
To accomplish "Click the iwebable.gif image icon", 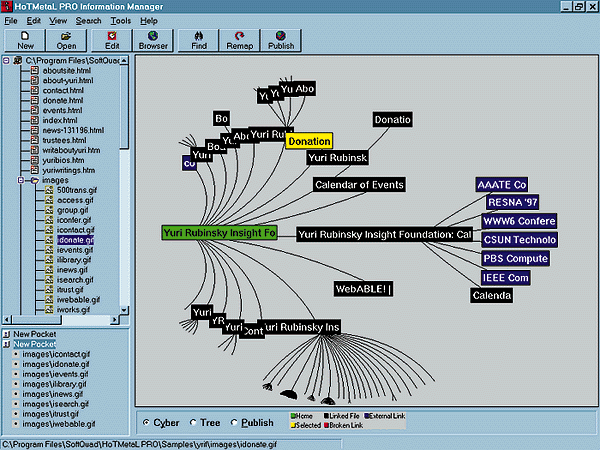I will click(49, 299).
